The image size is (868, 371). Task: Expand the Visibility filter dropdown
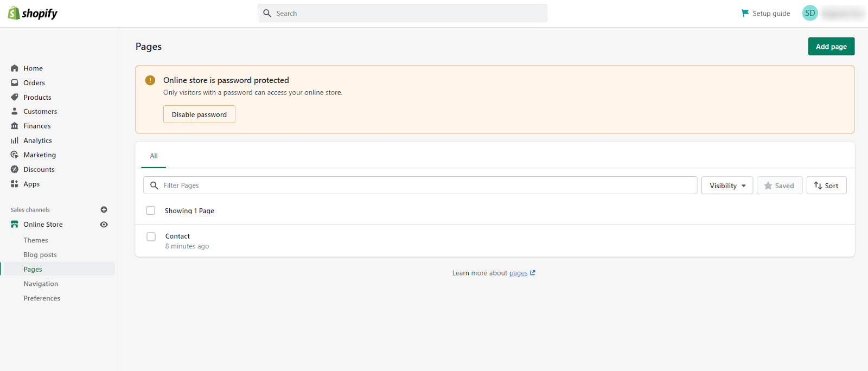click(727, 185)
